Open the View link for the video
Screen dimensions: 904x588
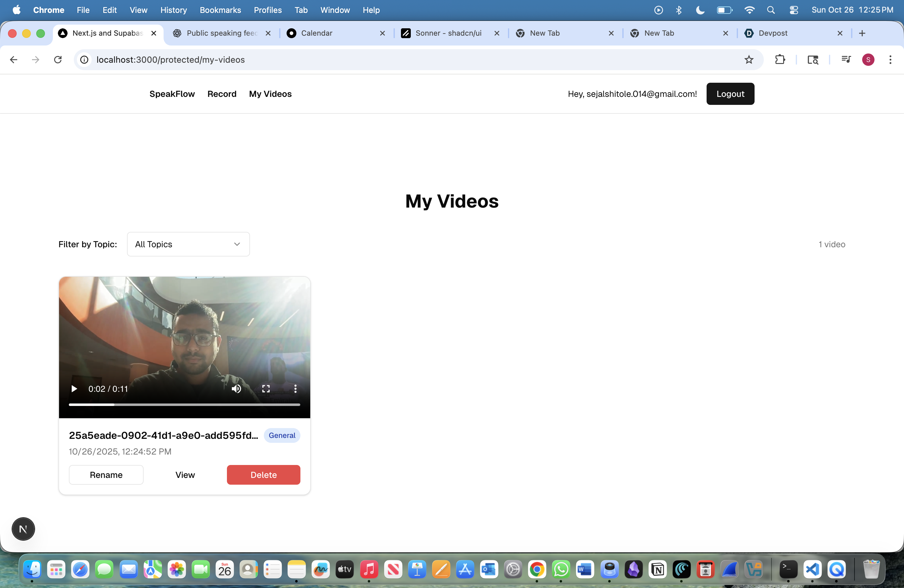pyautogui.click(x=185, y=475)
